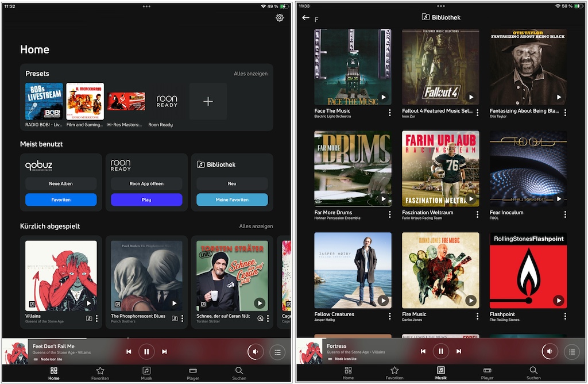Switch to Player tab on Bibliothek screen
Image resolution: width=588 pixels, height=384 pixels.
(x=487, y=373)
